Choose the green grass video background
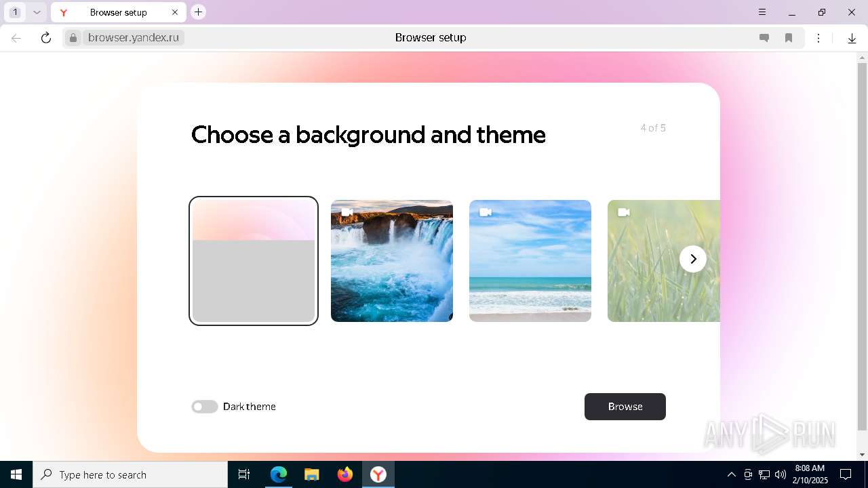 pos(663,261)
